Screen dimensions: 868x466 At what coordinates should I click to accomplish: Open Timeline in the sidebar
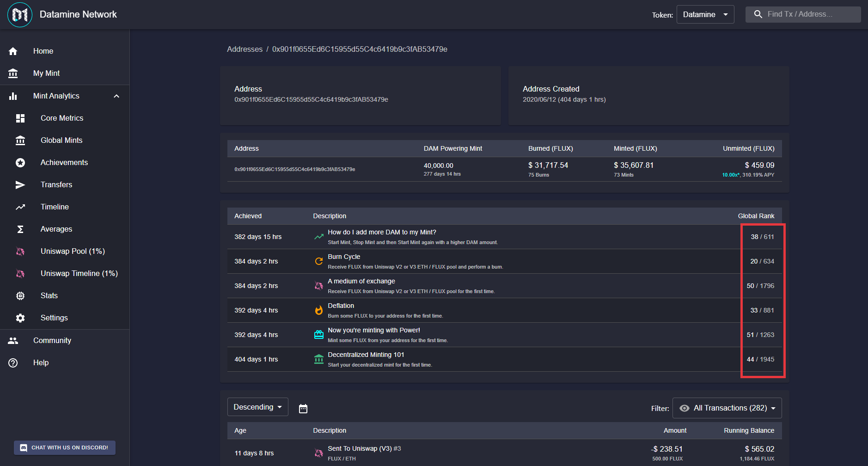[65, 207]
